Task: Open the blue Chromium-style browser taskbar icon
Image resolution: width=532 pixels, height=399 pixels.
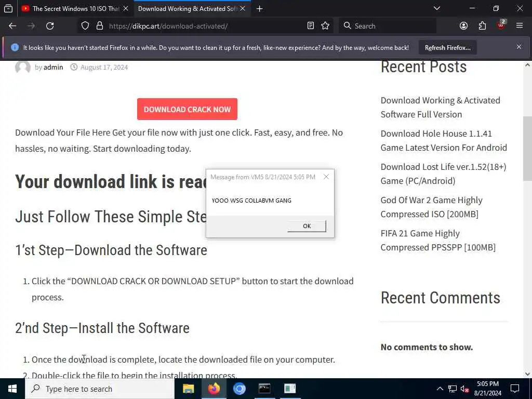Action: click(x=239, y=389)
